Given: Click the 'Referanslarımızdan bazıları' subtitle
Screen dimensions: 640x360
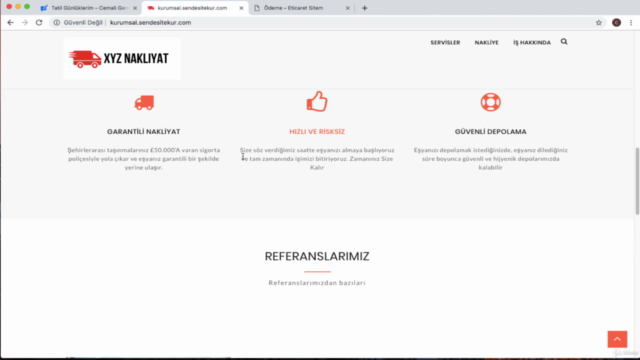Looking at the screenshot, I should [x=317, y=282].
